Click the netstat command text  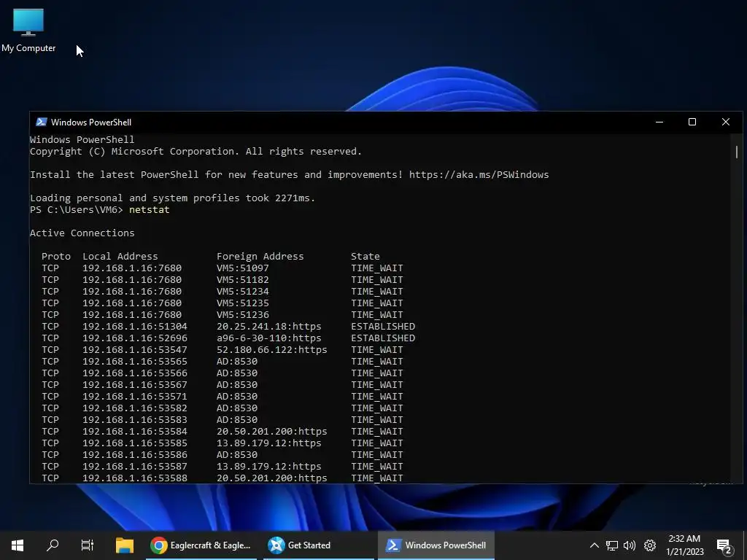(x=149, y=209)
